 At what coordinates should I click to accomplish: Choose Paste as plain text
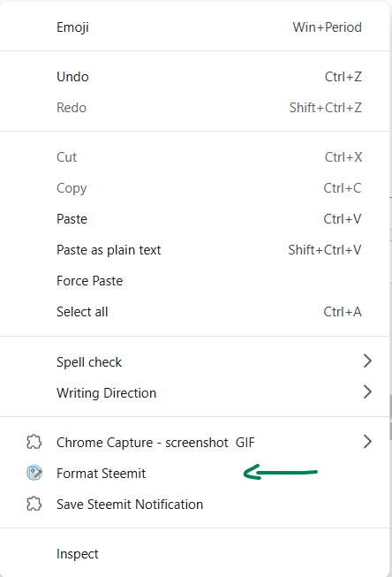coord(195,250)
